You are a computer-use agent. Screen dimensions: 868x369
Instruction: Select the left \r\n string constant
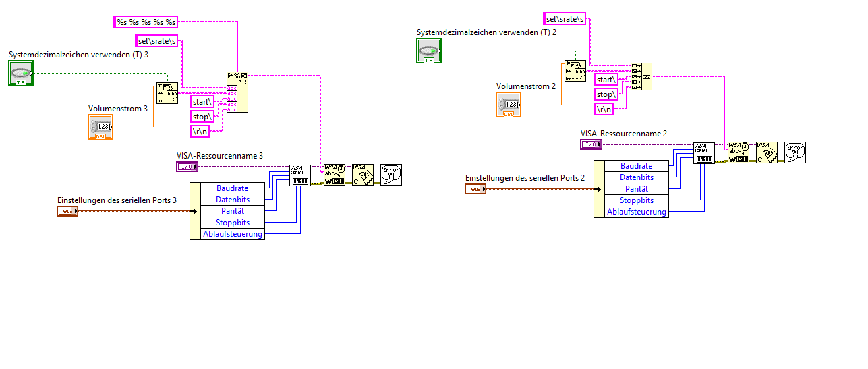pos(201,132)
